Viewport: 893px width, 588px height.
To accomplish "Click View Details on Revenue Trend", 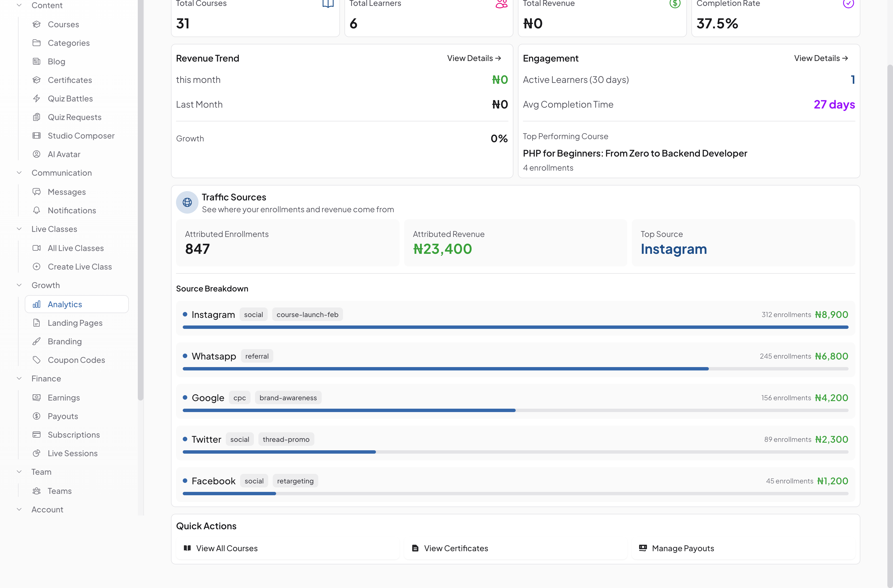I will (x=474, y=58).
